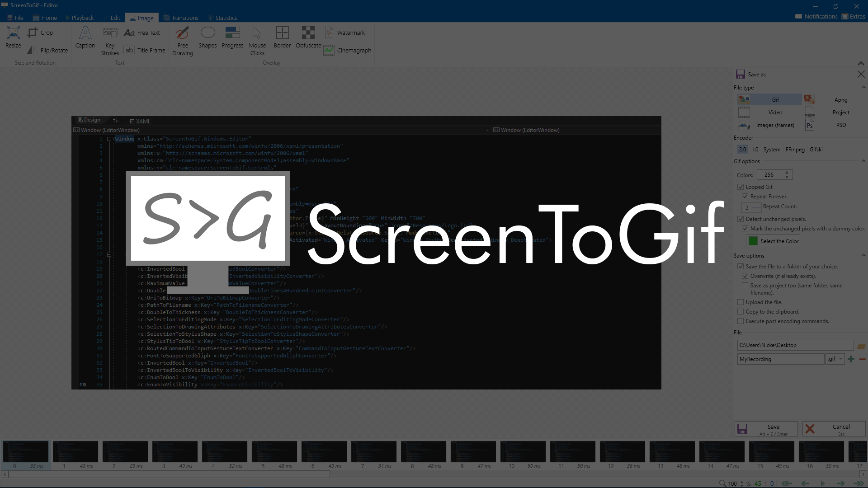
Task: Toggle Looped Gif checkbox
Action: click(741, 187)
